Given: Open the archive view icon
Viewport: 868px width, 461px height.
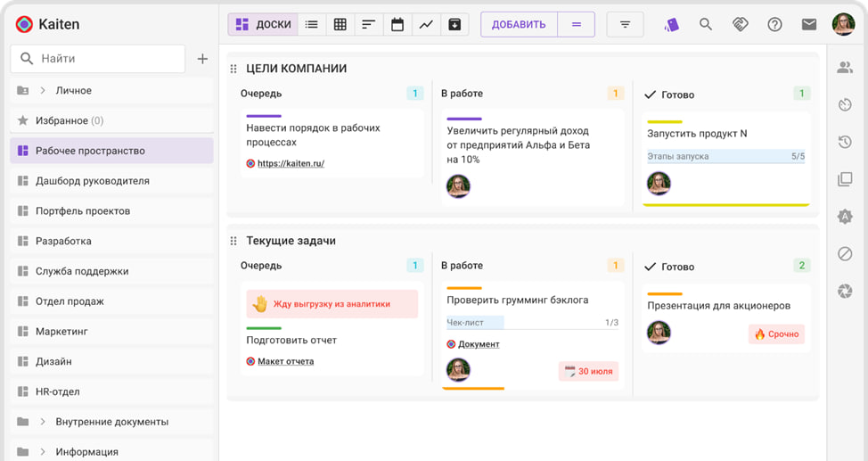Looking at the screenshot, I should (454, 25).
